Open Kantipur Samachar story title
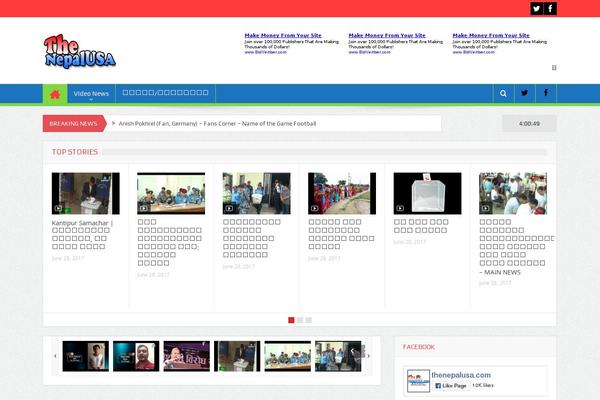 click(x=83, y=235)
